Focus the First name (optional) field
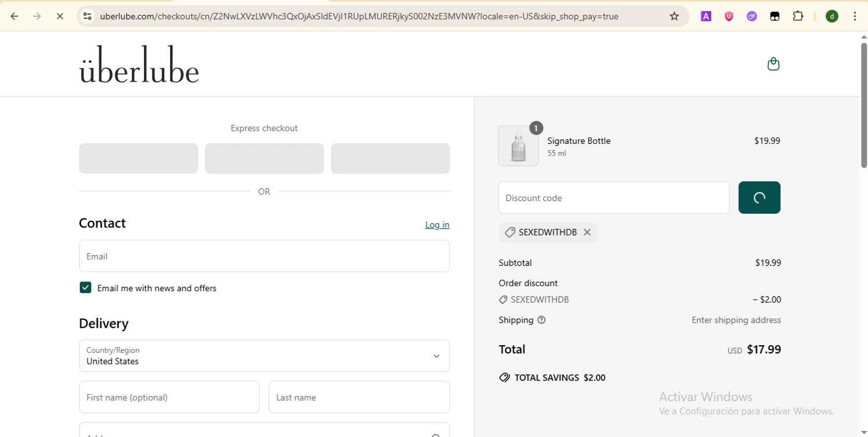Viewport: 868px width, 437px height. click(169, 397)
